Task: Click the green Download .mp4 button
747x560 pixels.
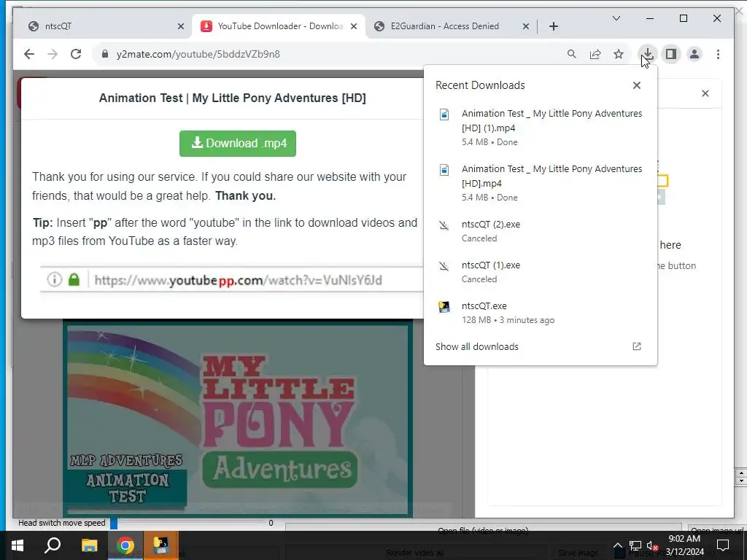Action: point(238,144)
